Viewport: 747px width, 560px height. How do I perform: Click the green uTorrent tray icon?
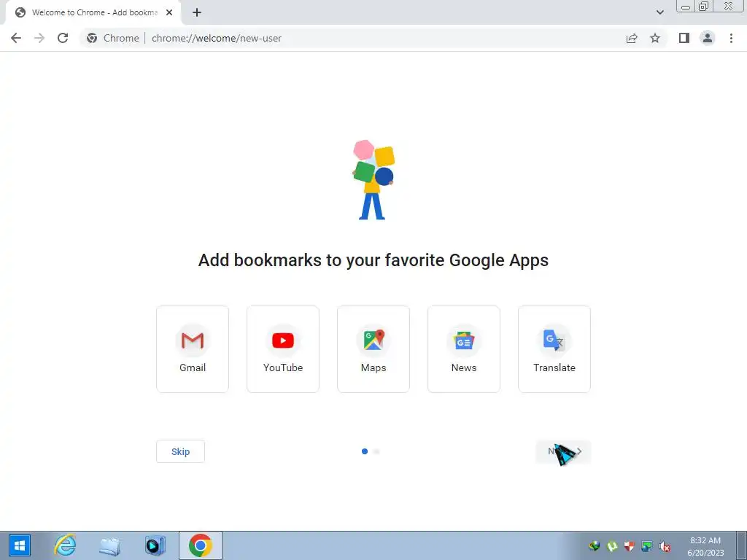pyautogui.click(x=612, y=547)
